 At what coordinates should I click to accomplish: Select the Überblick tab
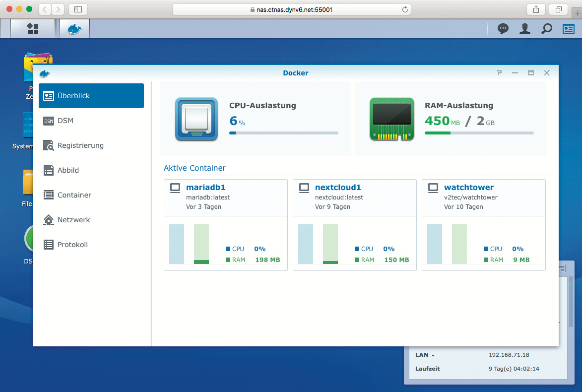pos(91,96)
